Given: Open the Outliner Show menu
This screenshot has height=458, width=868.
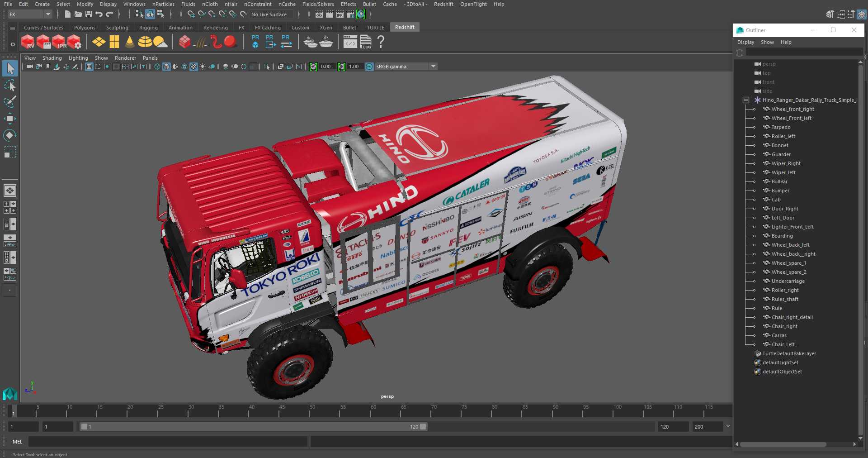Looking at the screenshot, I should 767,42.
